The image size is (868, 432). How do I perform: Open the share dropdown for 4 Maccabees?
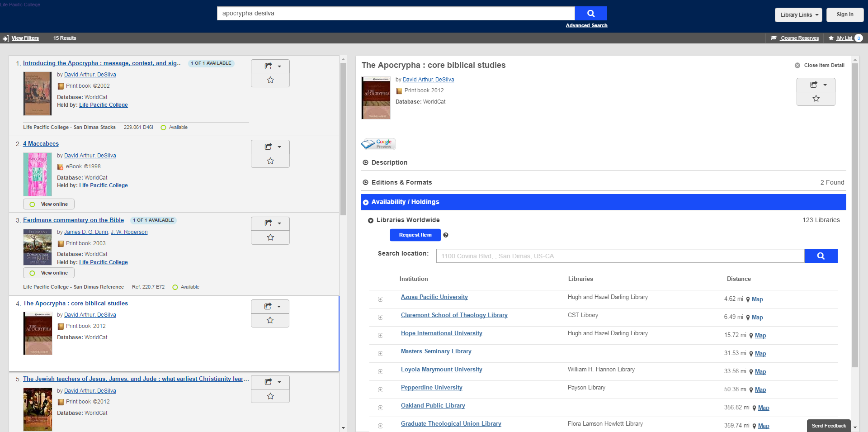click(270, 147)
